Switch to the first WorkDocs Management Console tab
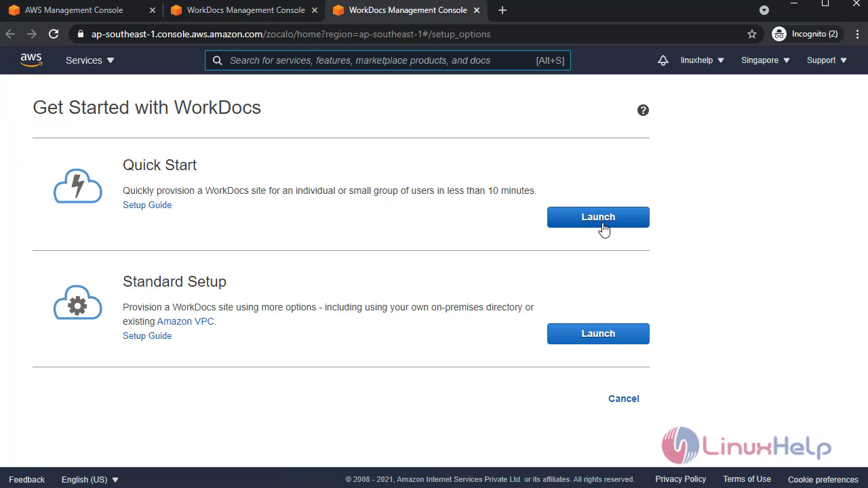The image size is (868, 488). [x=245, y=10]
